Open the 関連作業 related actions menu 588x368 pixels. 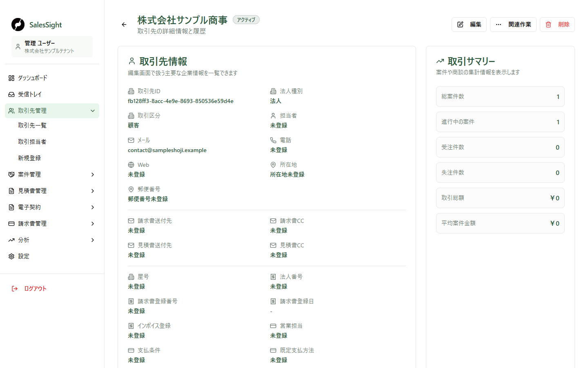tap(513, 25)
